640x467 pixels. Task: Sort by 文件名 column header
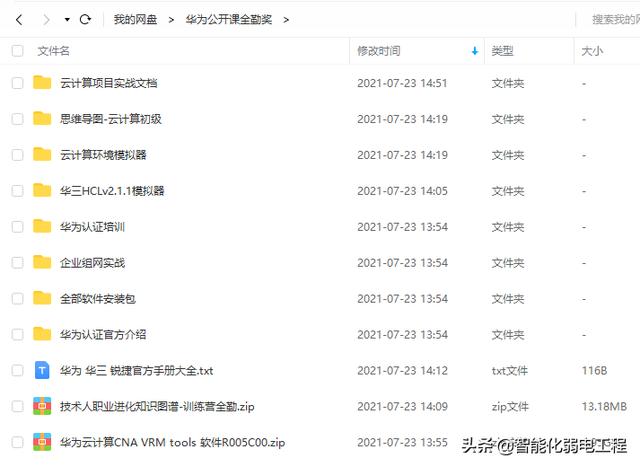[x=53, y=51]
